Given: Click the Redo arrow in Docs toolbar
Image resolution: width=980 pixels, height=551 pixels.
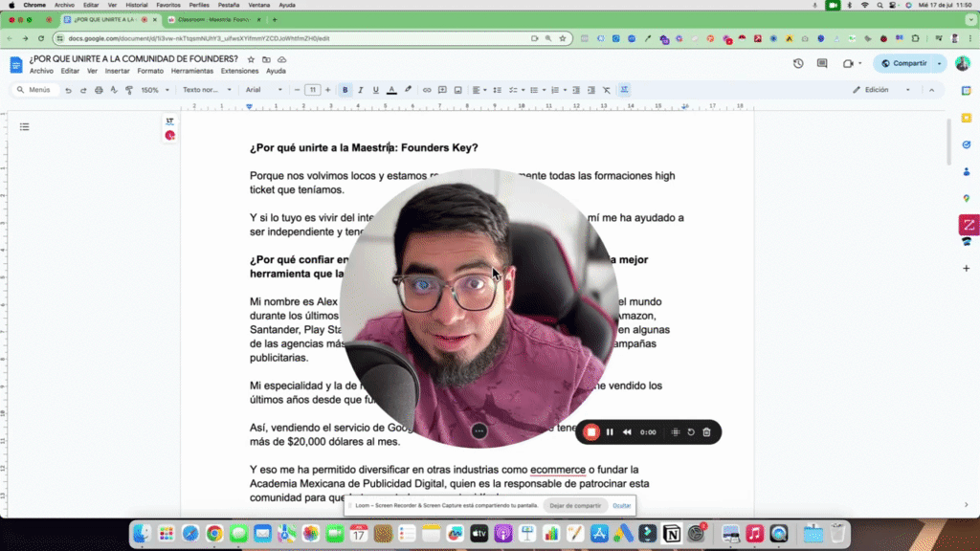Looking at the screenshot, I should click(x=83, y=90).
